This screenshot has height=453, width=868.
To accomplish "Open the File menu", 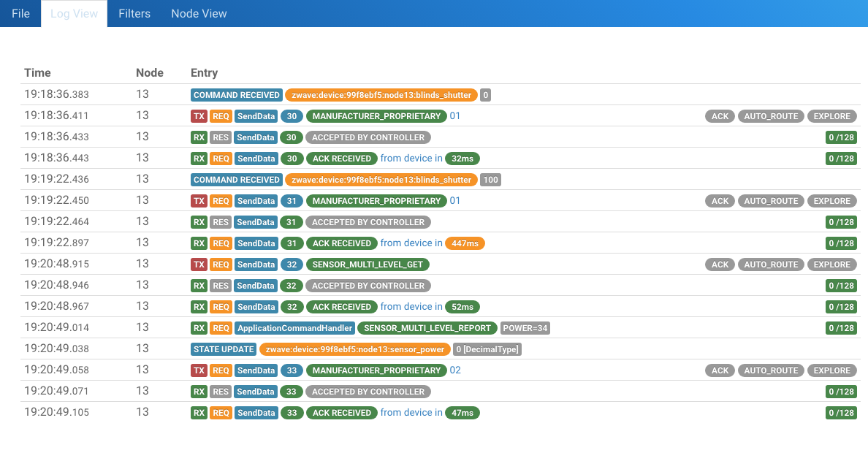I will click(x=20, y=13).
